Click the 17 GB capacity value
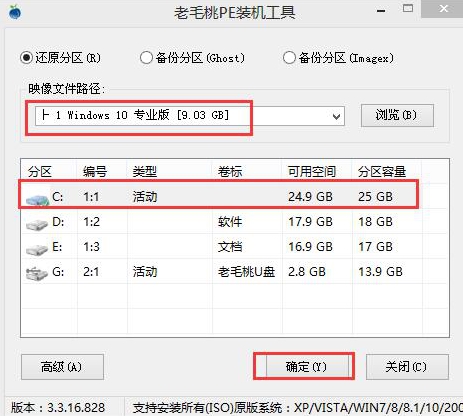 375,247
